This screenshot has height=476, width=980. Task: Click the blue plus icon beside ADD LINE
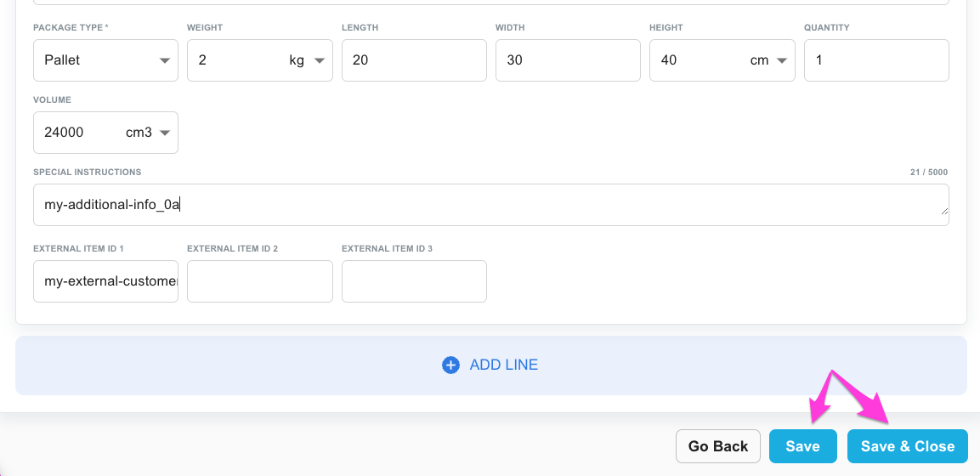coord(450,365)
